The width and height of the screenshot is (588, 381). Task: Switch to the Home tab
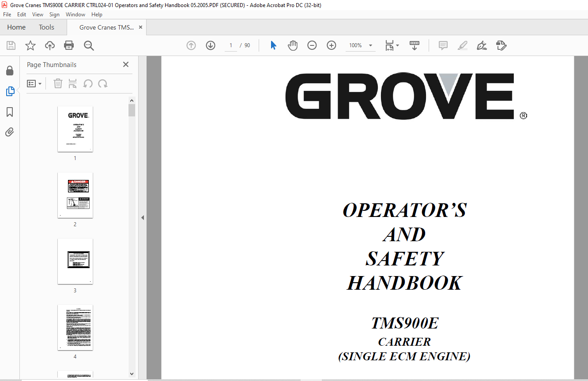[16, 27]
